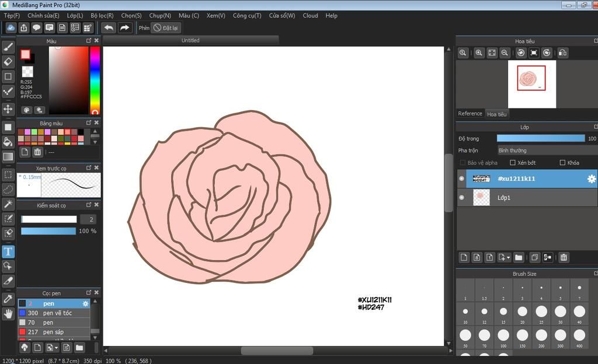Image resolution: width=598 pixels, height=364 pixels.
Task: Flip view horizontally in Navigator
Action: coord(562,53)
